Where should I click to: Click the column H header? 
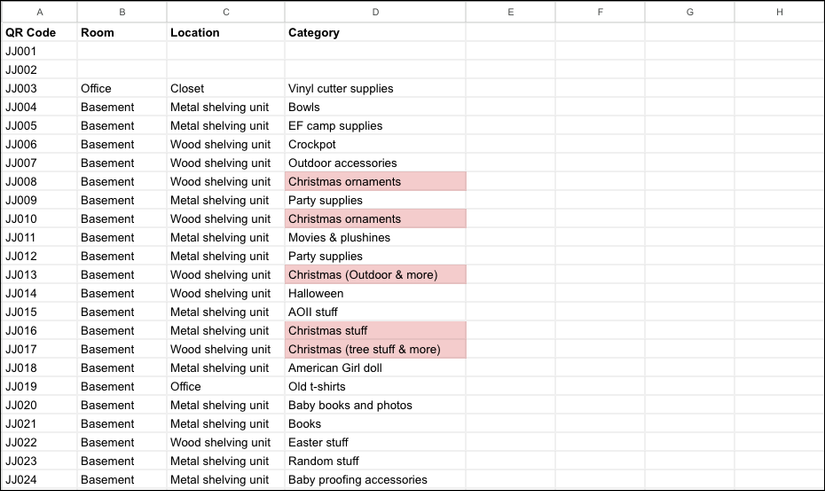(779, 12)
